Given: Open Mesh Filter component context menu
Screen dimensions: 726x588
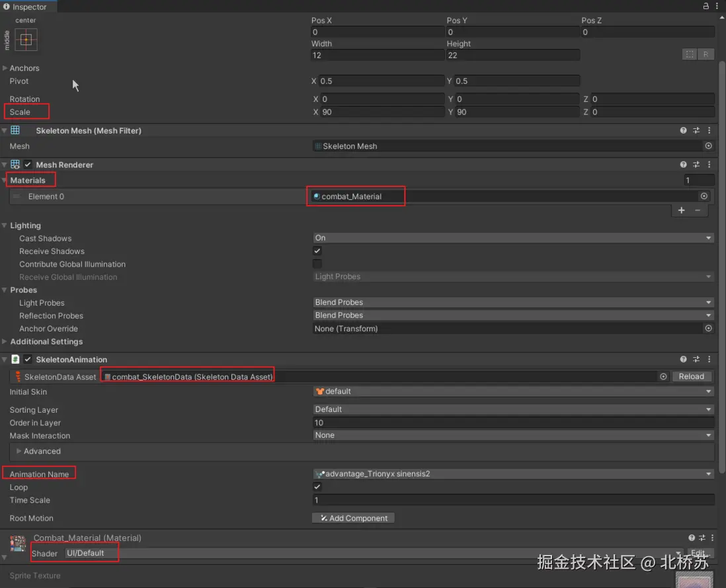Looking at the screenshot, I should point(709,130).
